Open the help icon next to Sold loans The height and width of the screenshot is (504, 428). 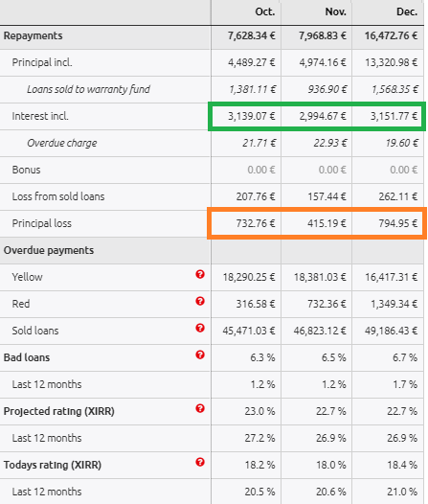[200, 328]
